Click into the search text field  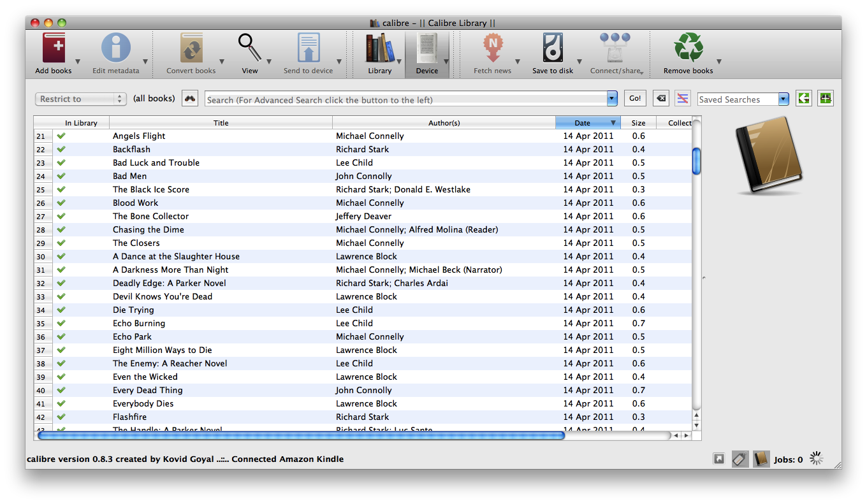click(405, 99)
